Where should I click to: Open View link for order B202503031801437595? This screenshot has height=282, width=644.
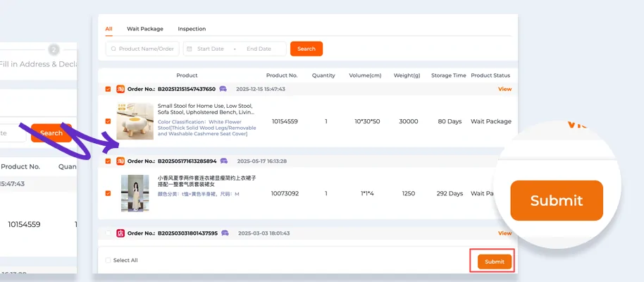(x=504, y=233)
